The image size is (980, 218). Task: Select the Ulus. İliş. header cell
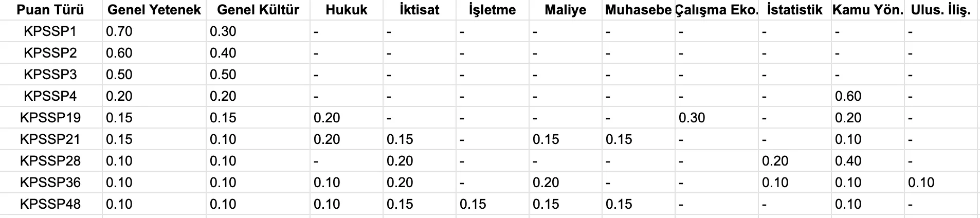coord(940,10)
